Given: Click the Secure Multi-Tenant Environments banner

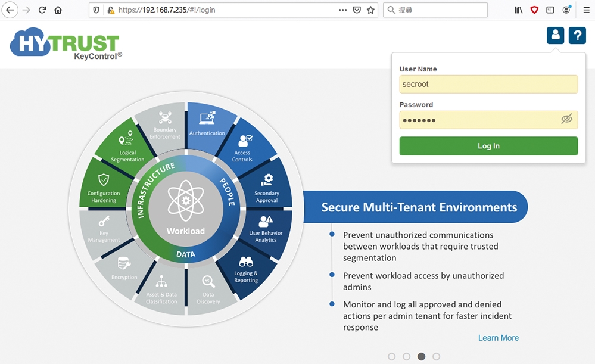Looking at the screenshot, I should pos(416,207).
